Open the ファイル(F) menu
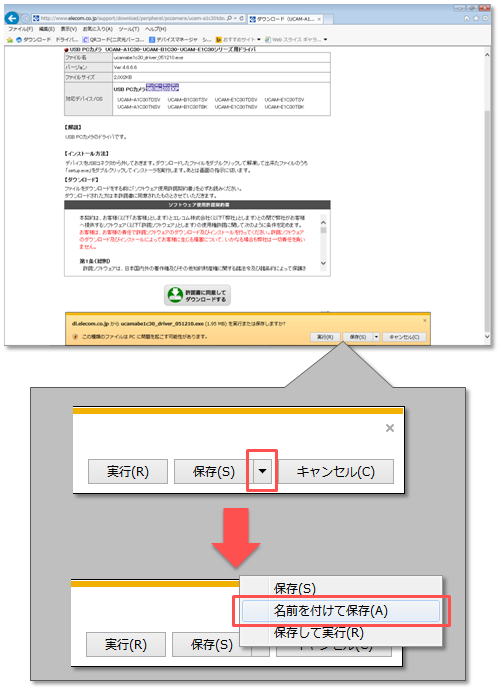Viewport: 501px width, 691px height. click(20, 29)
